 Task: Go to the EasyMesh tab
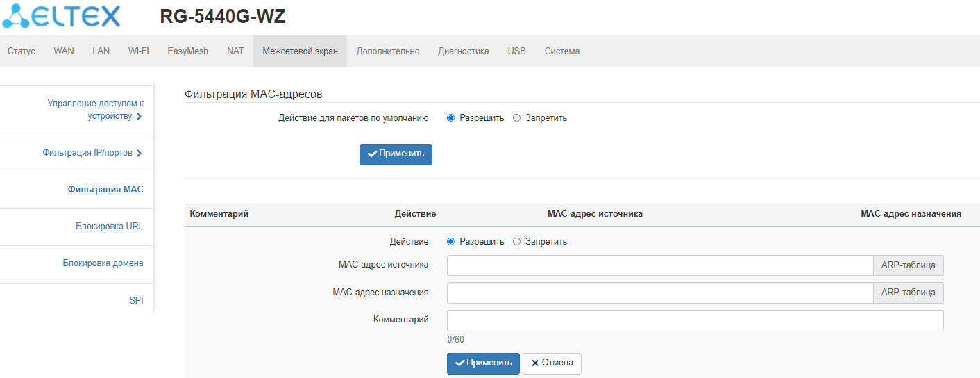187,51
